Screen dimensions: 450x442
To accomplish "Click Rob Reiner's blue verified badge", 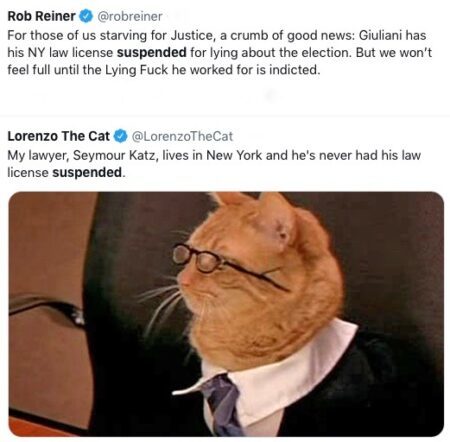I will [86, 16].
